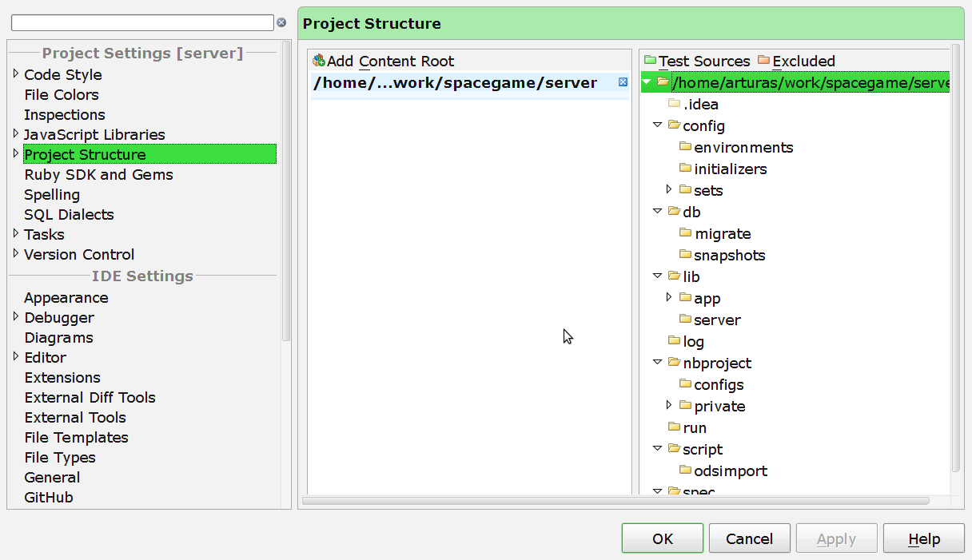Click the root server folder icon
The image size is (972, 560).
[663, 81]
